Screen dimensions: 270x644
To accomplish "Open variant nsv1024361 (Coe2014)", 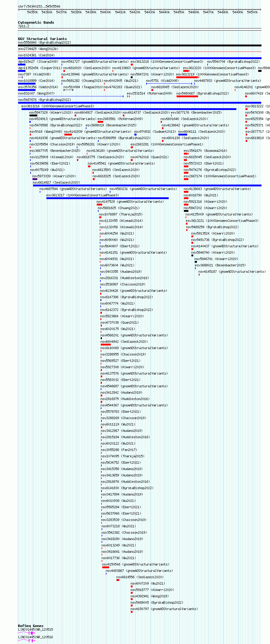I will click(x=36, y=55).
